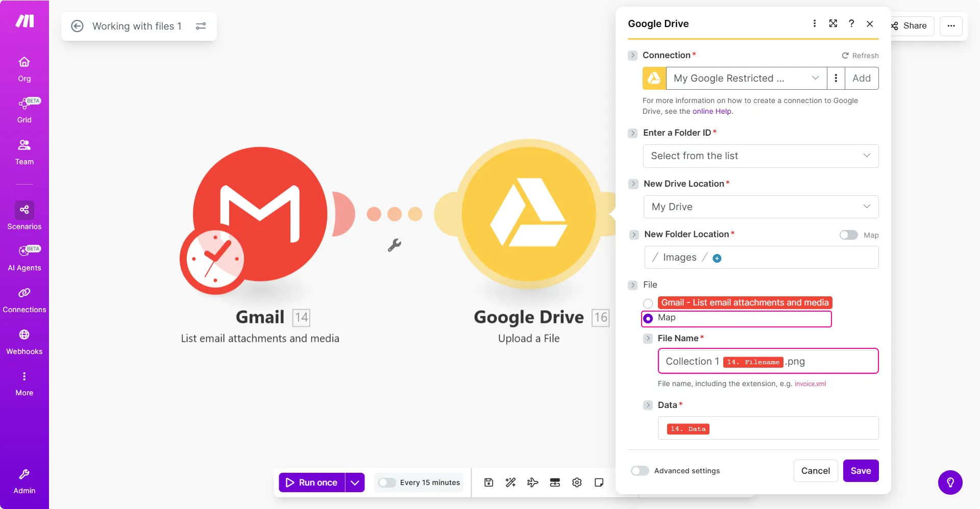Expand the Connection field info
Screen dimensions: 980x509
point(633,55)
